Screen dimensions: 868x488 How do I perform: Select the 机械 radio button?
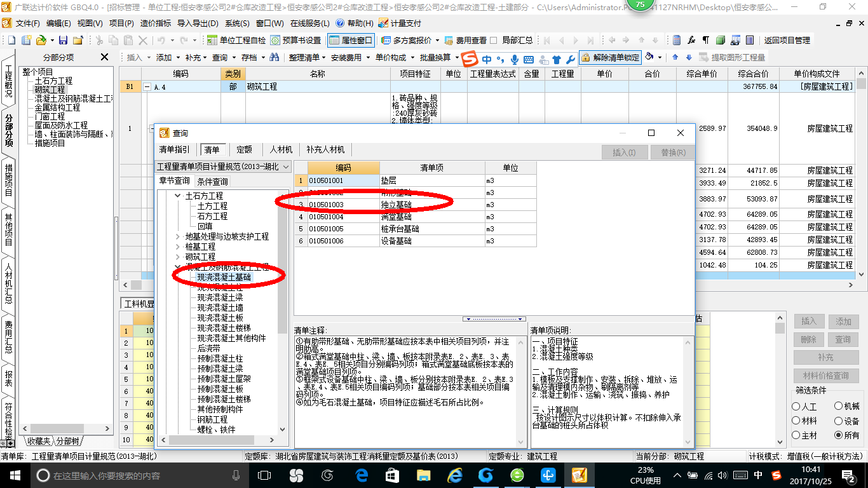[x=839, y=407]
